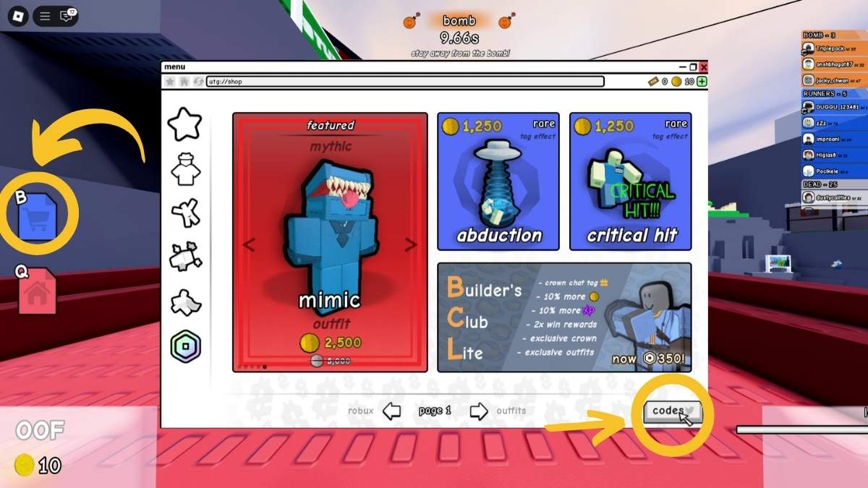This screenshot has height=488, width=868.
Task: Click the outfits page label
Action: click(511, 411)
